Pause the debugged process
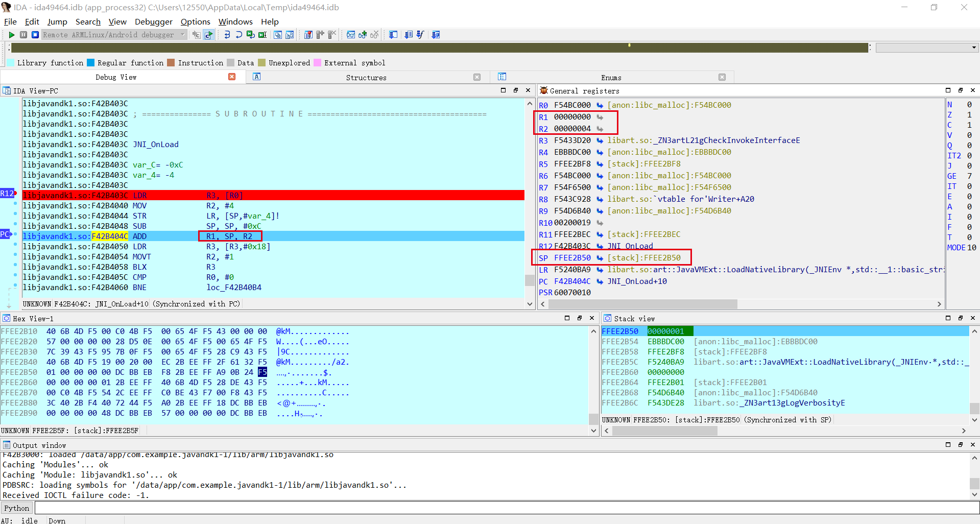This screenshot has height=524, width=980. click(x=23, y=35)
